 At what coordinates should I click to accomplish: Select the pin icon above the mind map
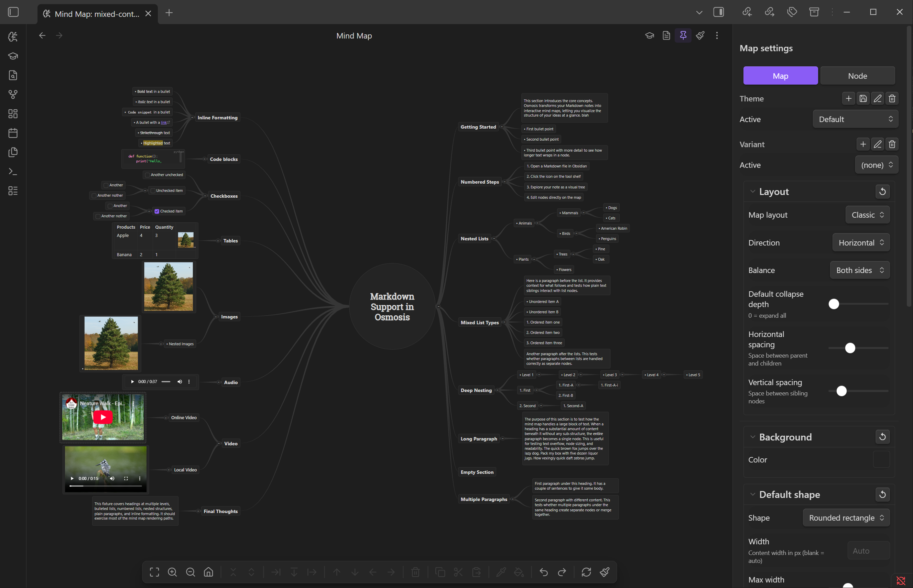683,35
